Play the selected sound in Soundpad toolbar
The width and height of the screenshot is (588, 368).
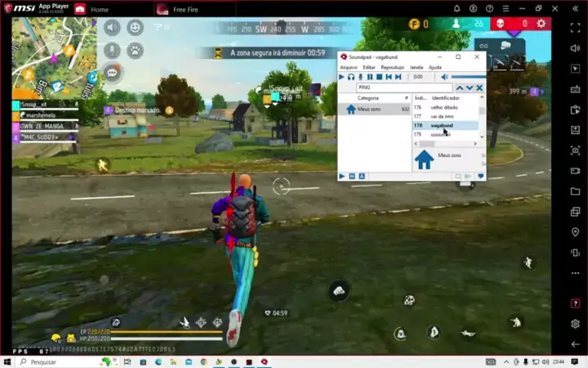point(342,77)
